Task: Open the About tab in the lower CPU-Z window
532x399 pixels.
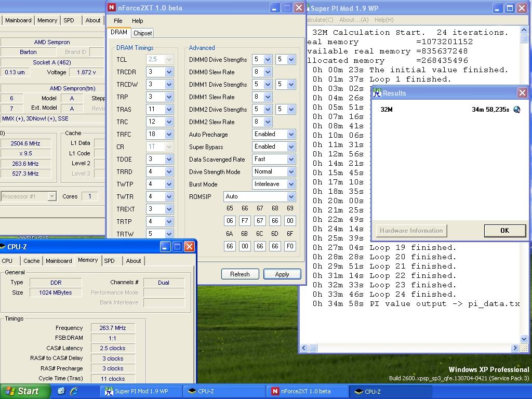Action: click(134, 261)
